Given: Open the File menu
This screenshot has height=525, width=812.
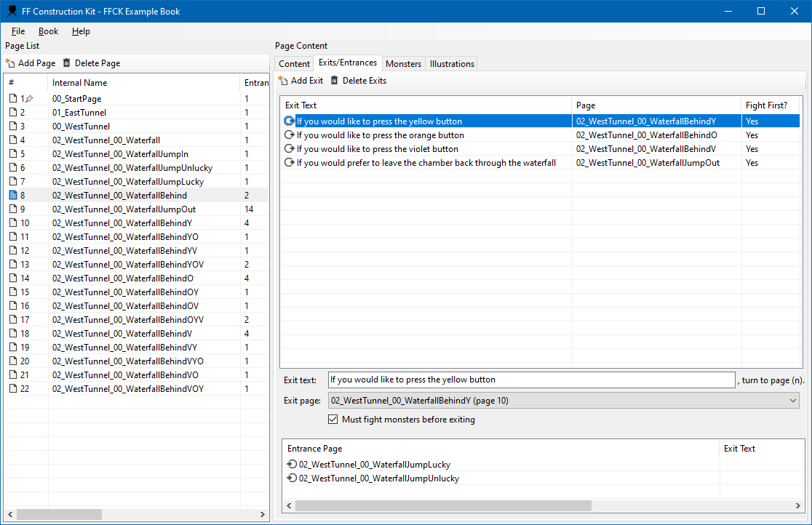Looking at the screenshot, I should tap(18, 31).
